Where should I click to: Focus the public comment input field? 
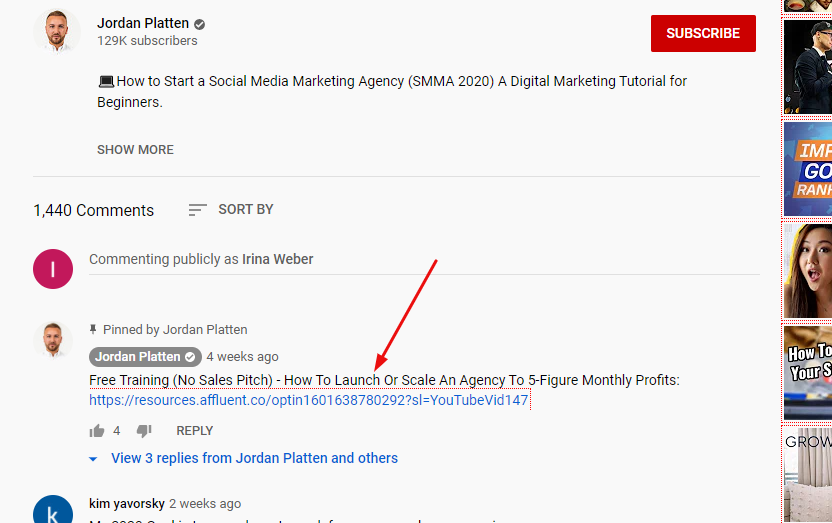pyautogui.click(x=424, y=259)
